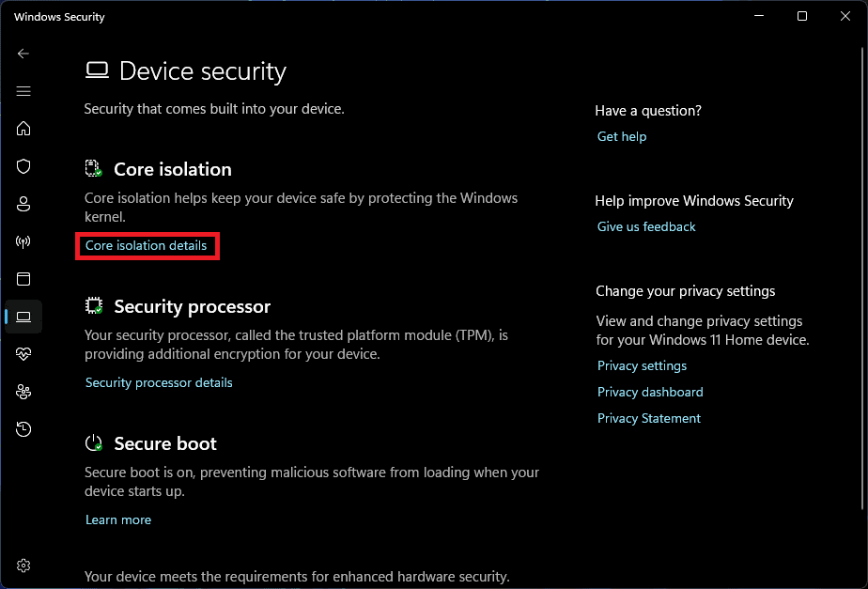This screenshot has width=868, height=589.
Task: Open Settings gear in sidebar
Action: (x=23, y=566)
